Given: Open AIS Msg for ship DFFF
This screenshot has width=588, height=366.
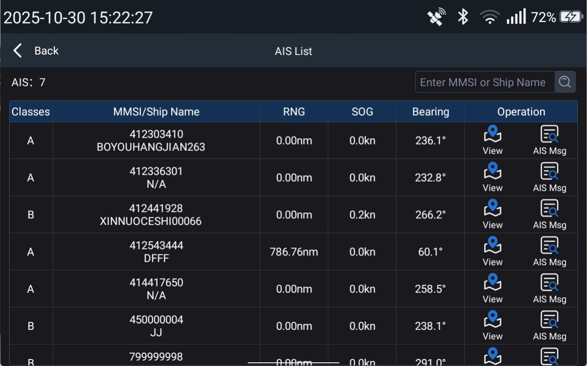Looking at the screenshot, I should 550,252.
